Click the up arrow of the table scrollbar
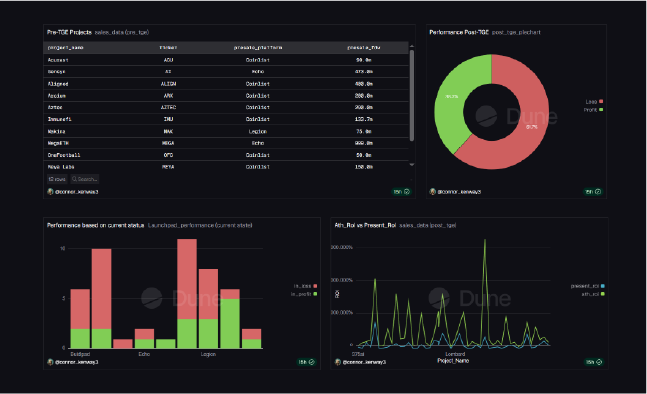The image size is (647, 394). tap(411, 46)
